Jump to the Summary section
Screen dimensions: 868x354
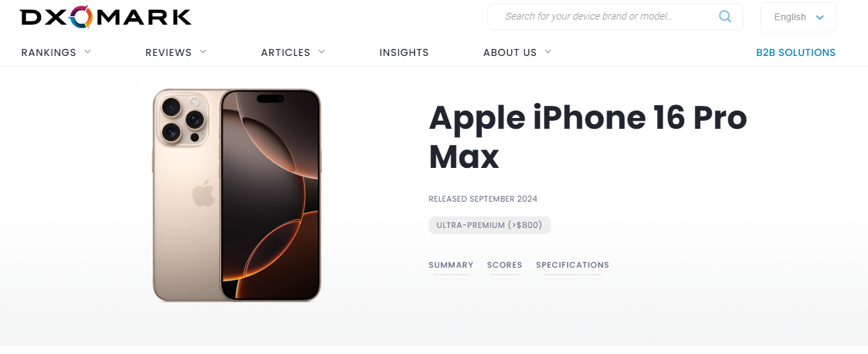451,265
